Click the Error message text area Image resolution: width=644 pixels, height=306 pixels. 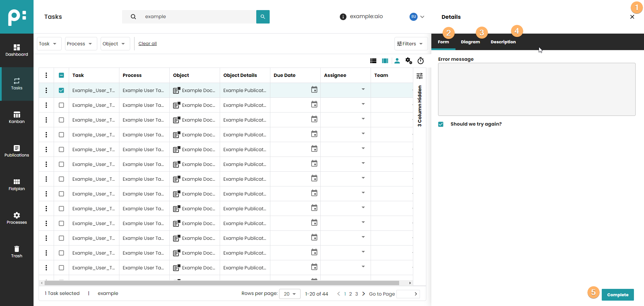536,89
